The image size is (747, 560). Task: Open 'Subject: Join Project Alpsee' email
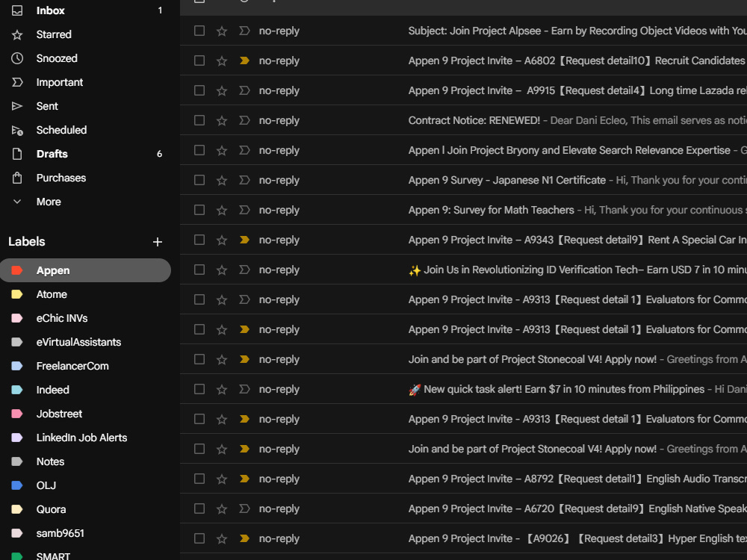point(464,31)
